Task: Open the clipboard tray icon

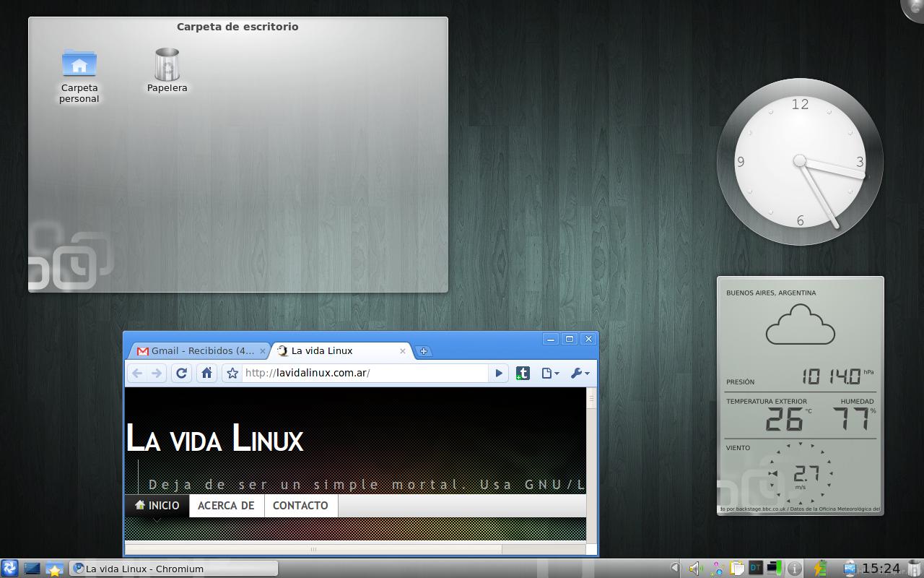Action: click(x=736, y=569)
